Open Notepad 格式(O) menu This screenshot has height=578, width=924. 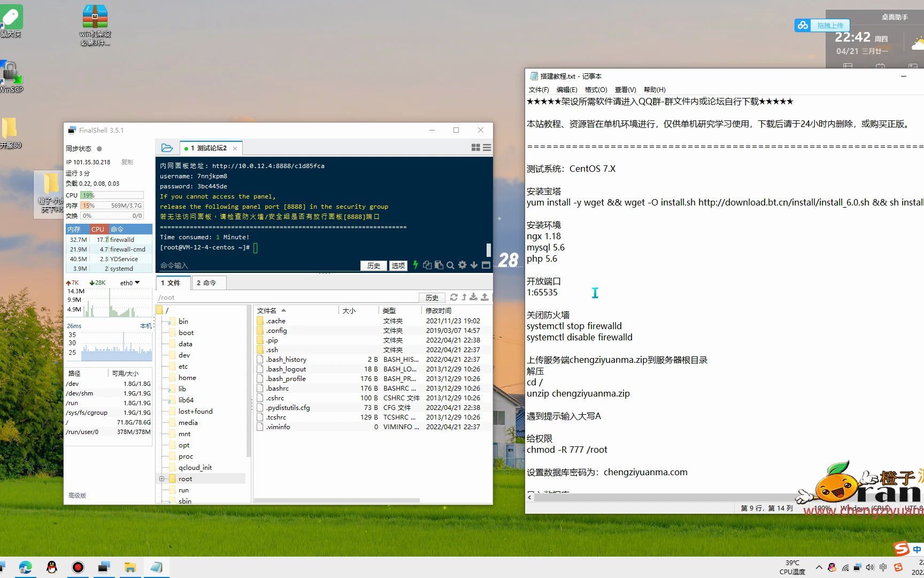tap(596, 89)
